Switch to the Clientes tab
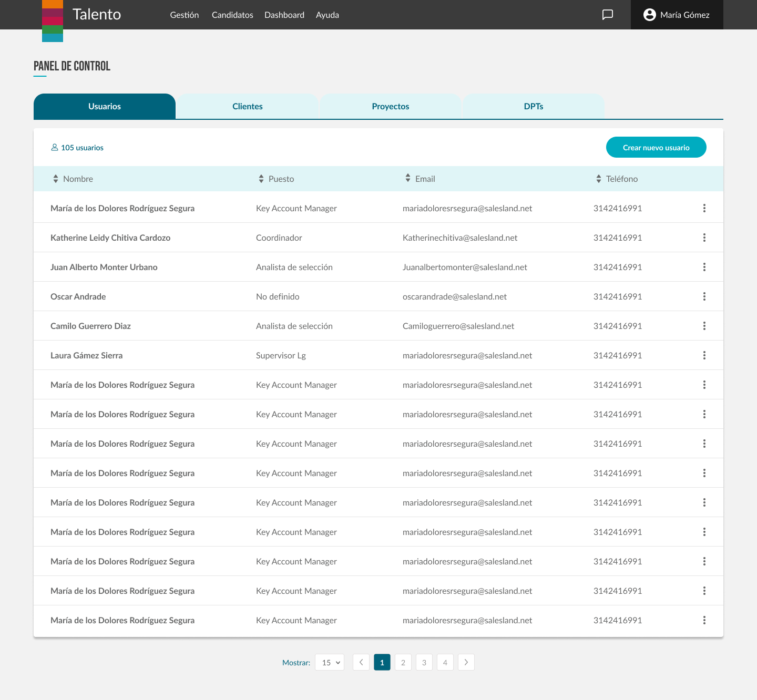This screenshot has width=757, height=700. pos(247,106)
